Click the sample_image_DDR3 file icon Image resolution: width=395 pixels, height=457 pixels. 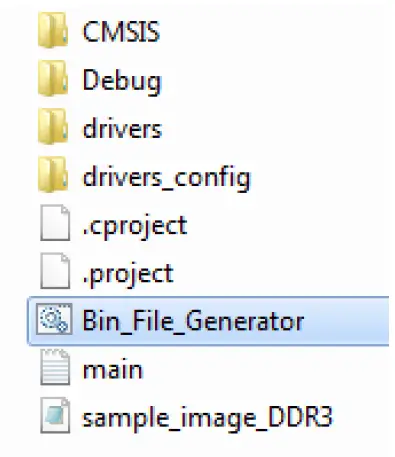(x=55, y=415)
